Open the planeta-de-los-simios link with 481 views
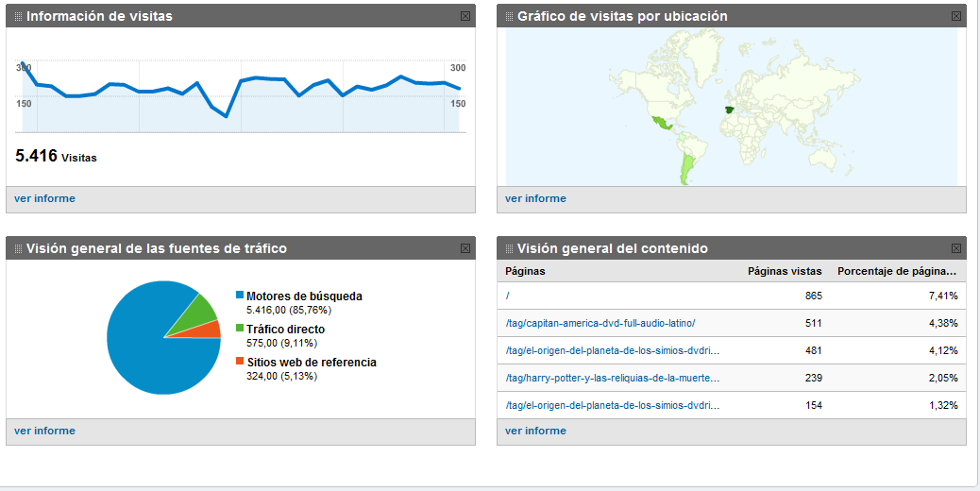Screen dimensions: 980x491 (613, 351)
